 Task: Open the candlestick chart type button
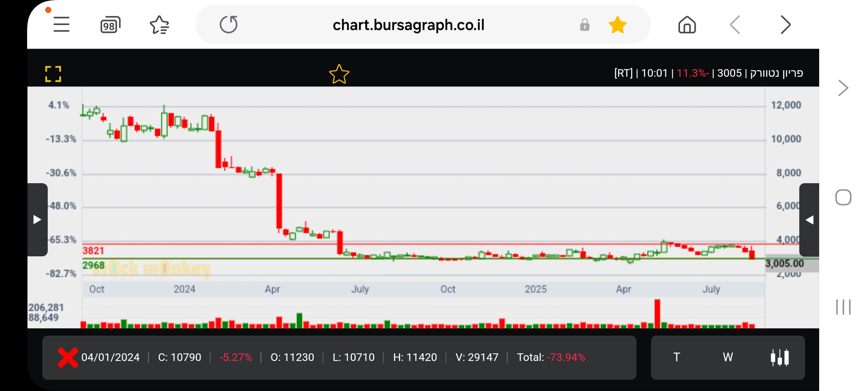tap(780, 357)
